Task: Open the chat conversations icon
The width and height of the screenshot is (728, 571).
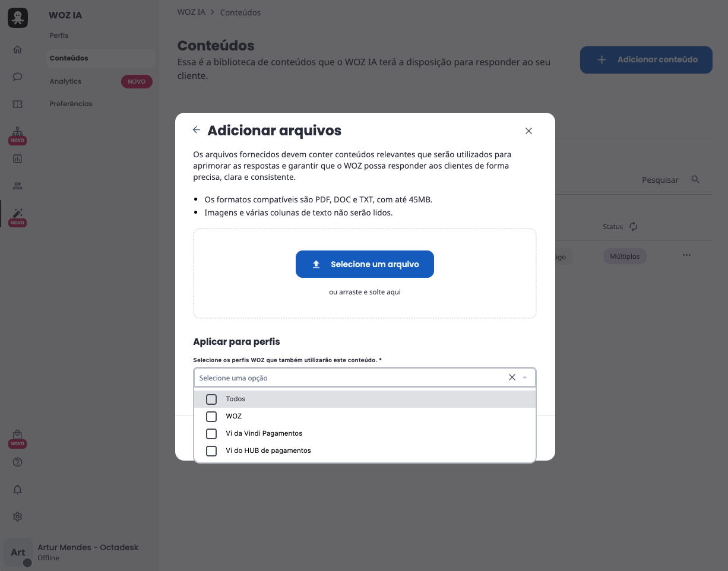Action: (17, 77)
